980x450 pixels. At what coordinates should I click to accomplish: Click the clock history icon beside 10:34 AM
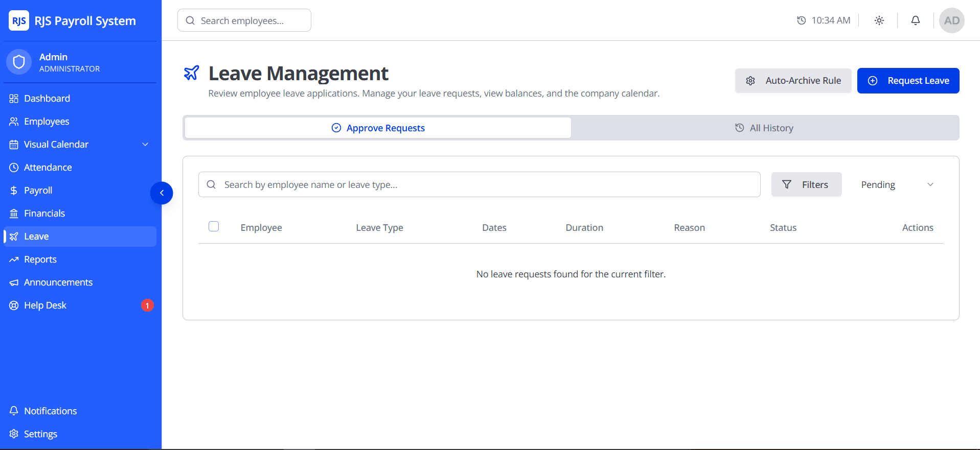(802, 20)
